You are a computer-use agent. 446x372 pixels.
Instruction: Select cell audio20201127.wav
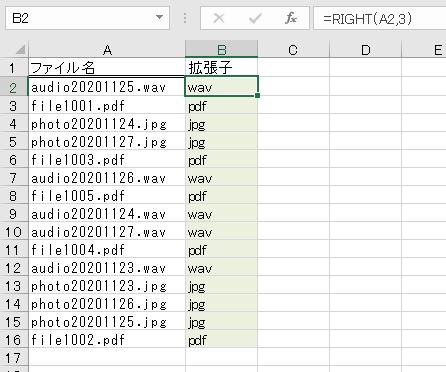107,231
